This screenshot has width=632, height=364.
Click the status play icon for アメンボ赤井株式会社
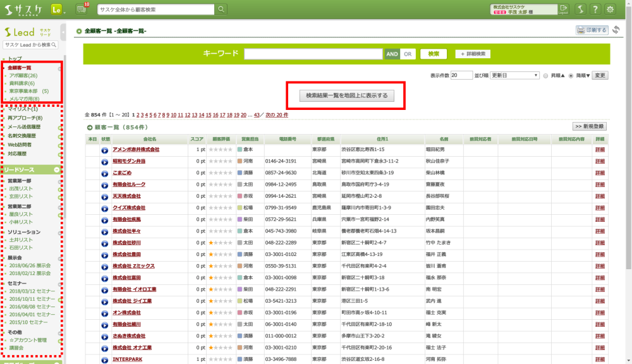(105, 150)
